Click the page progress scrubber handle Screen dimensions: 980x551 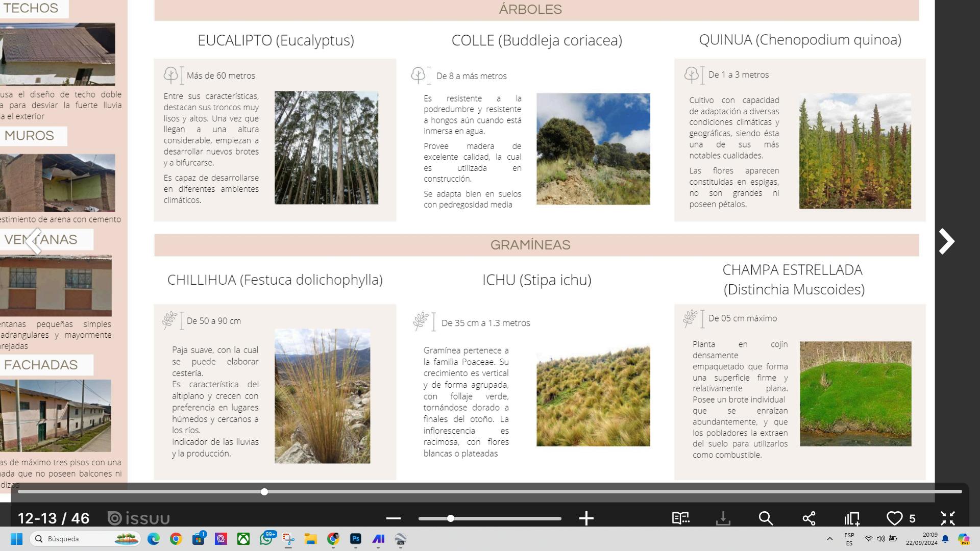[x=264, y=492]
